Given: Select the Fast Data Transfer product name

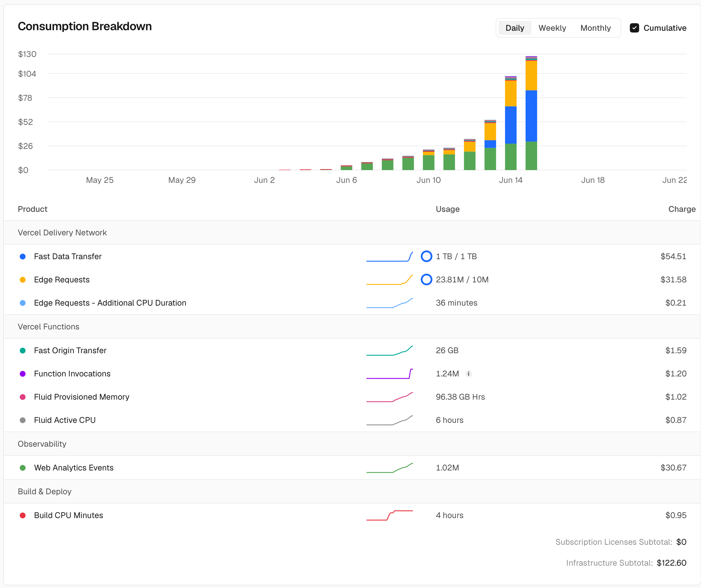Looking at the screenshot, I should tap(68, 257).
